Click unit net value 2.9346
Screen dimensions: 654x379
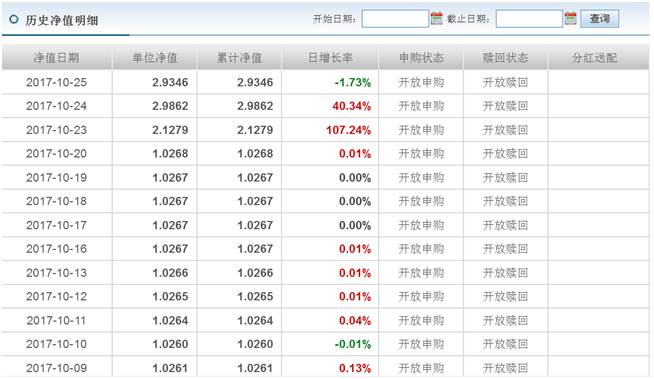click(170, 82)
